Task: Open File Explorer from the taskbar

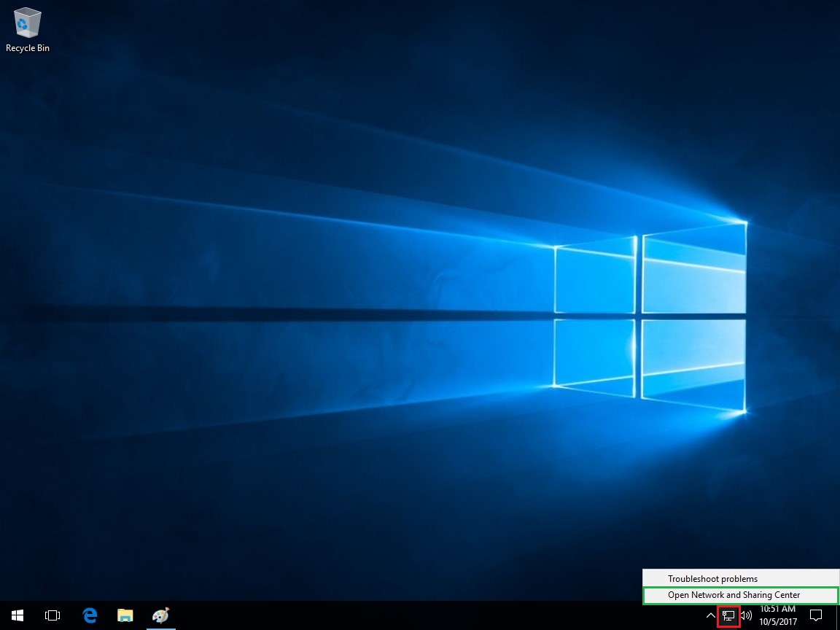Action: tap(125, 615)
